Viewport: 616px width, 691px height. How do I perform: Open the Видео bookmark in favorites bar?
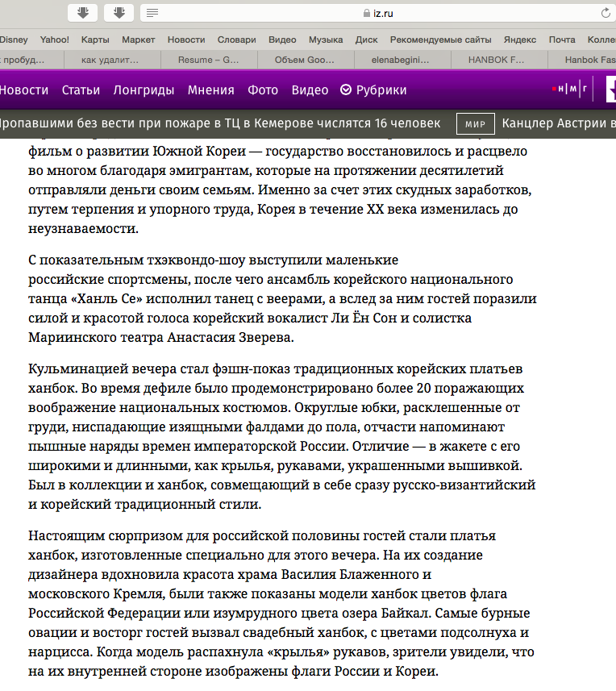click(x=282, y=40)
